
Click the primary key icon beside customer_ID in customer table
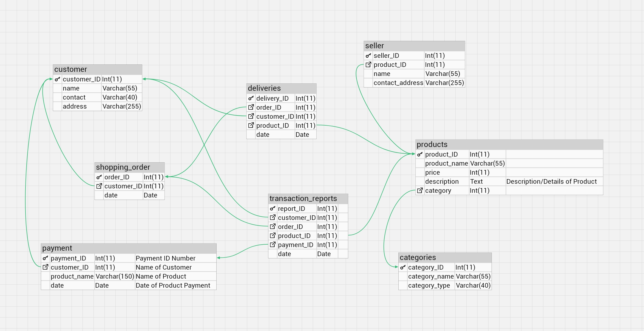coord(57,79)
